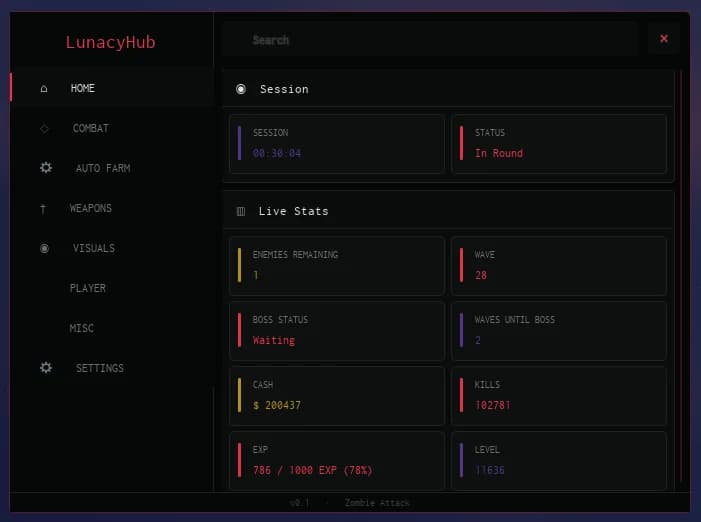Image resolution: width=701 pixels, height=522 pixels.
Task: Open the AUTO FARM section
Action: click(112, 168)
